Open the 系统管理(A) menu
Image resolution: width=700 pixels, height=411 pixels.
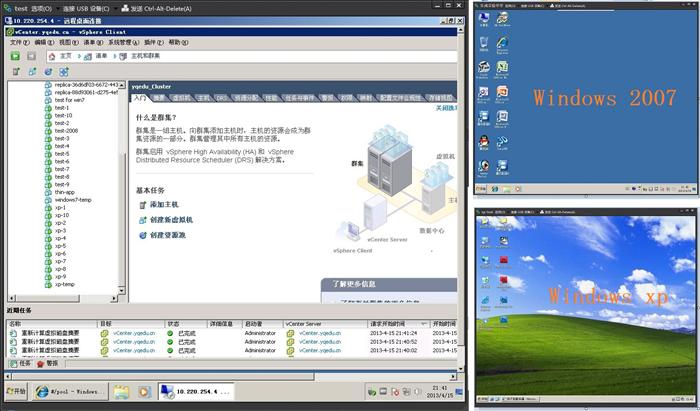point(124,42)
